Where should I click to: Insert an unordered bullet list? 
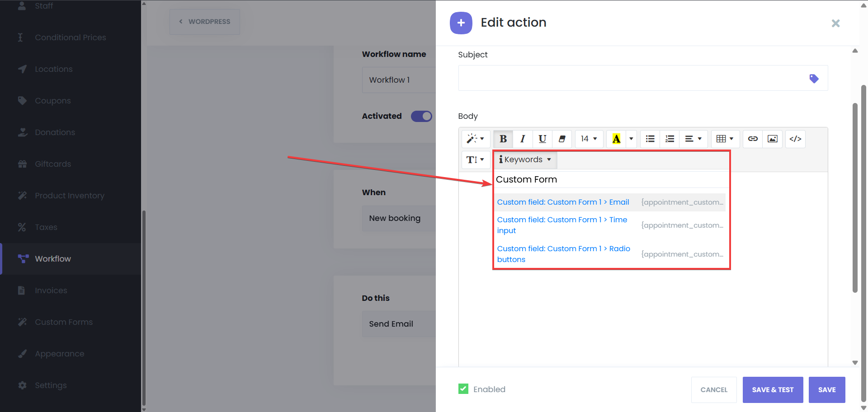650,139
